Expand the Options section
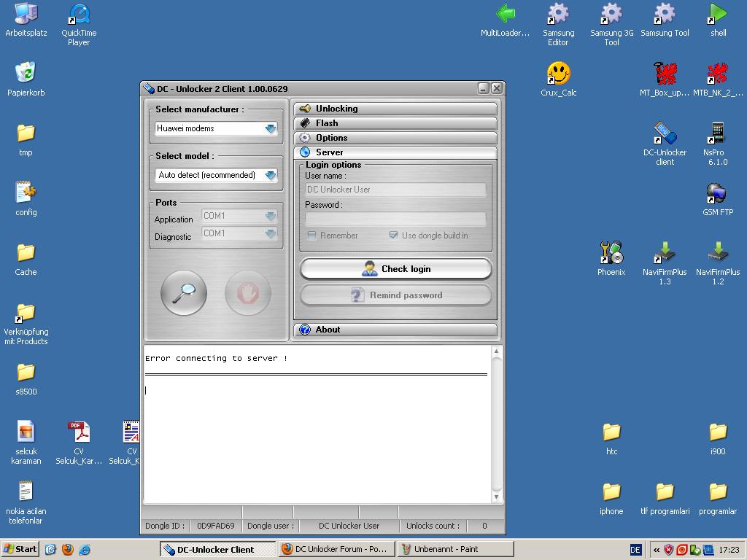Screen dimensions: 747x560 pyautogui.click(x=395, y=138)
